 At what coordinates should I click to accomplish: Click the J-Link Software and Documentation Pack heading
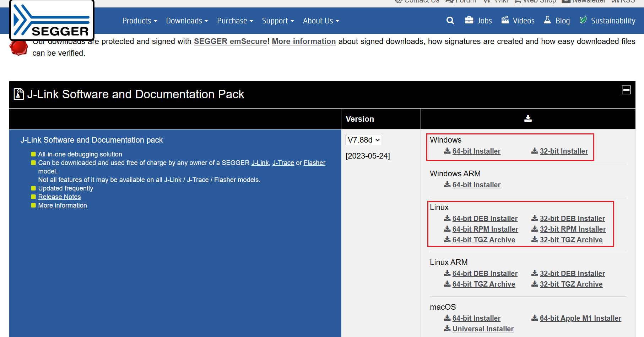(x=135, y=94)
